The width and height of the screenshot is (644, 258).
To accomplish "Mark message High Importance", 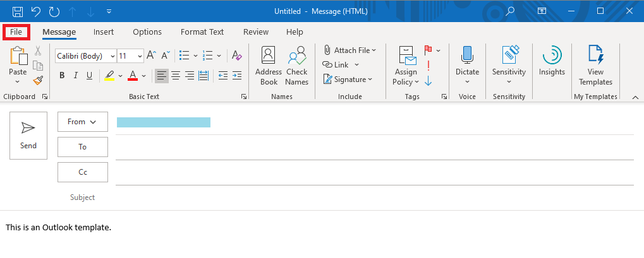I will click(x=428, y=65).
